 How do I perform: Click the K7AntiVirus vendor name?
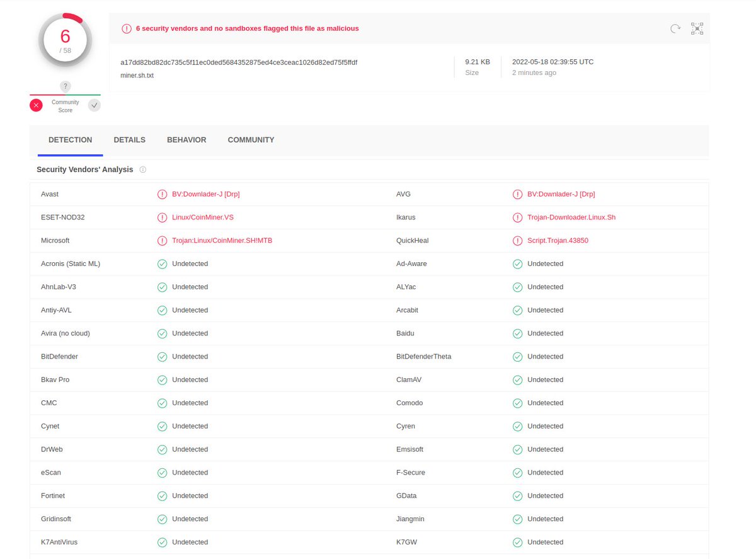[59, 542]
